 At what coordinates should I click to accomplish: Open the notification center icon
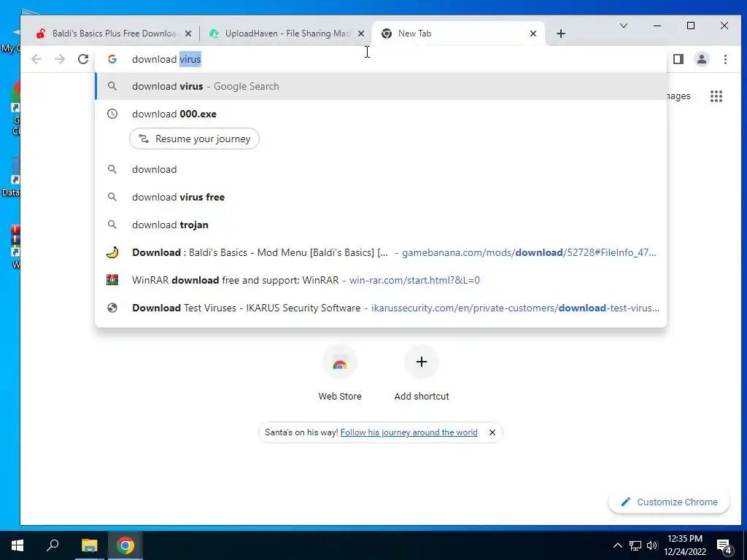(x=724, y=546)
